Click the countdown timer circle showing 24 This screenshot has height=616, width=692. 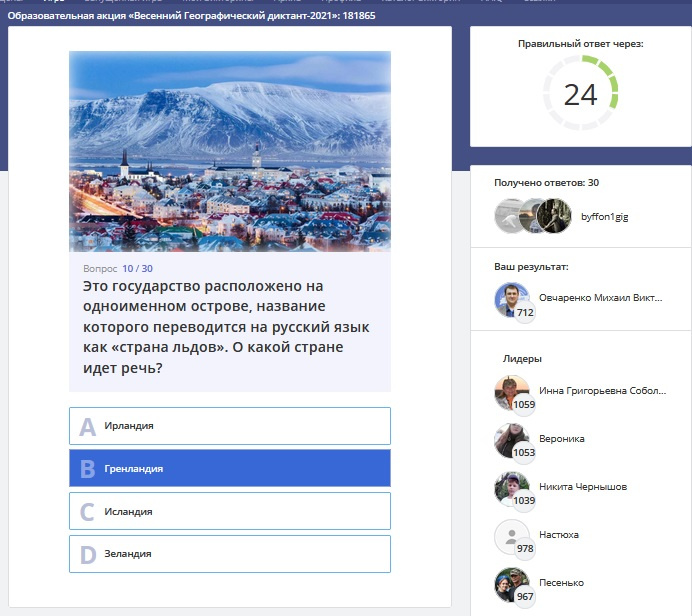(x=580, y=93)
